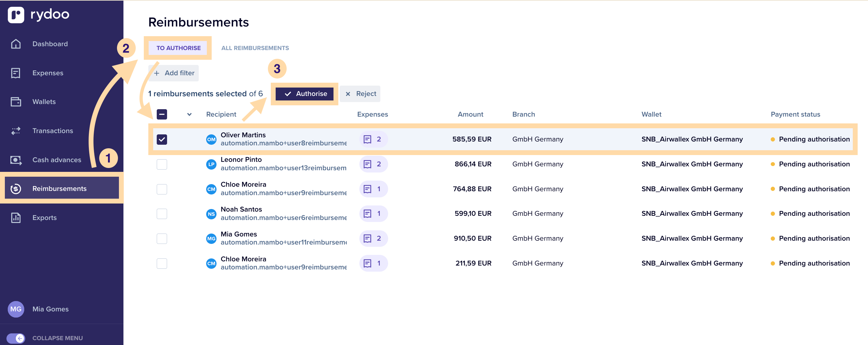Open Oliver Martins expenses badge

pyautogui.click(x=373, y=139)
